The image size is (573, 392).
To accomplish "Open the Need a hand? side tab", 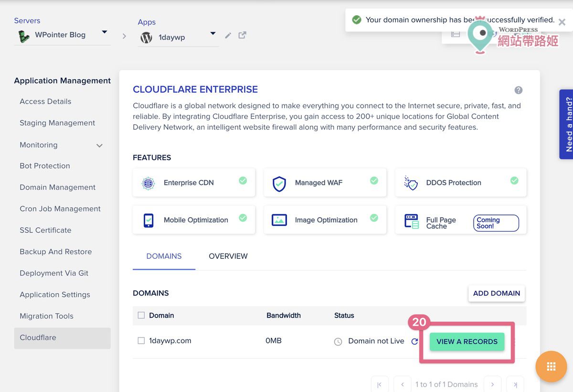I will [x=566, y=124].
